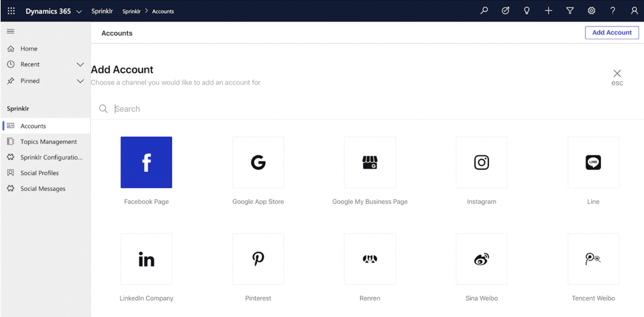Select the Tencent Weibo channel tile

(x=593, y=259)
